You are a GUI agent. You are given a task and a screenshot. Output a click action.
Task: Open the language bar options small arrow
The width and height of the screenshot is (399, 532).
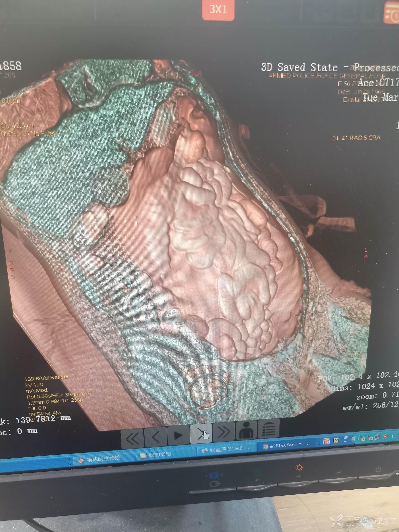[x=346, y=442]
